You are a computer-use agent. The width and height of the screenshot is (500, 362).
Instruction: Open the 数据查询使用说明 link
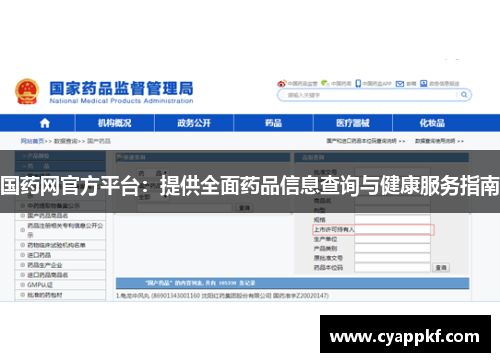435,141
